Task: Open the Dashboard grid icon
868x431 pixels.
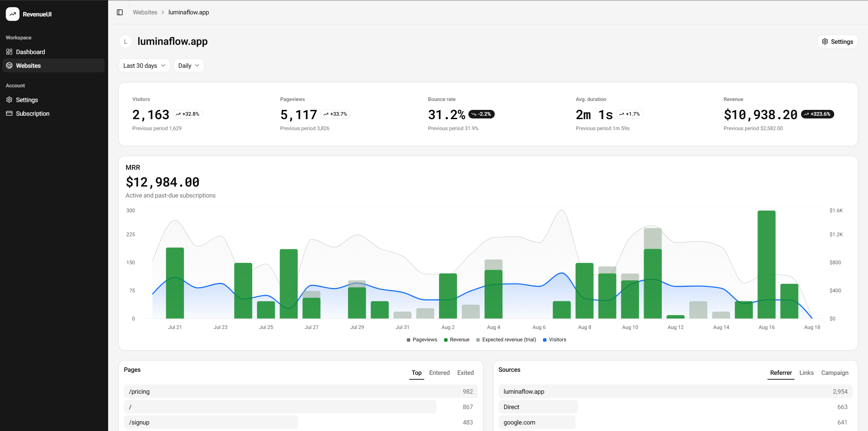Action: (x=9, y=52)
